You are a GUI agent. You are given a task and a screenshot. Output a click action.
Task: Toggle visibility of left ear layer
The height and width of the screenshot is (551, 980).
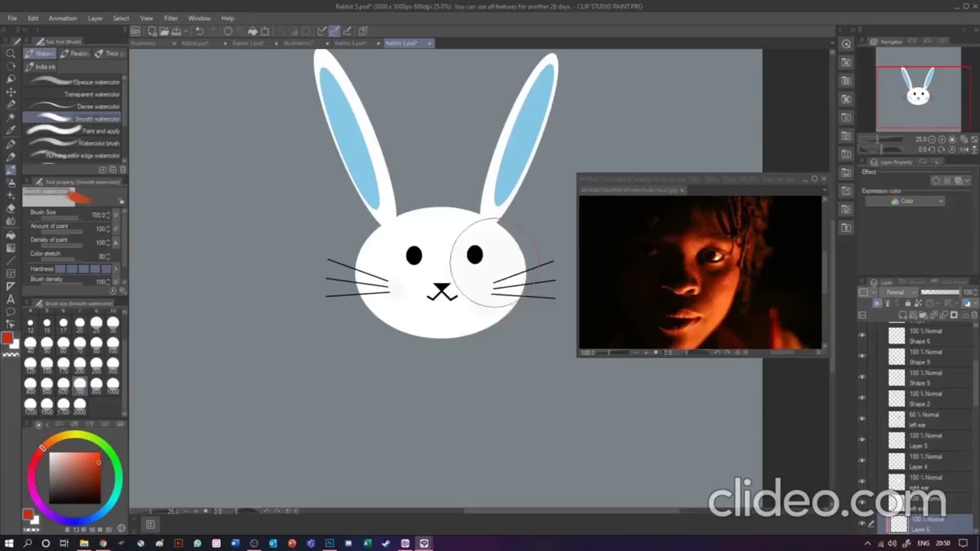862,419
